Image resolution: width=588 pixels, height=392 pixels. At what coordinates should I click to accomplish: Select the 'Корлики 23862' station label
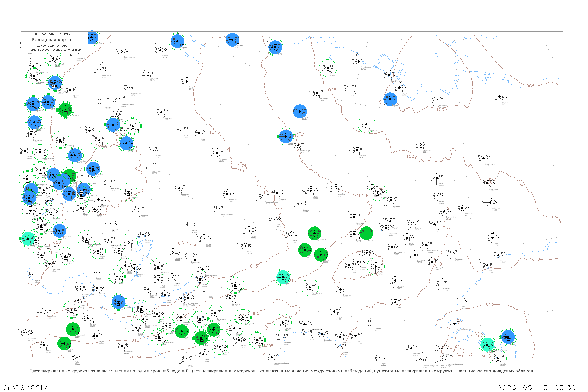pyautogui.click(x=76, y=96)
